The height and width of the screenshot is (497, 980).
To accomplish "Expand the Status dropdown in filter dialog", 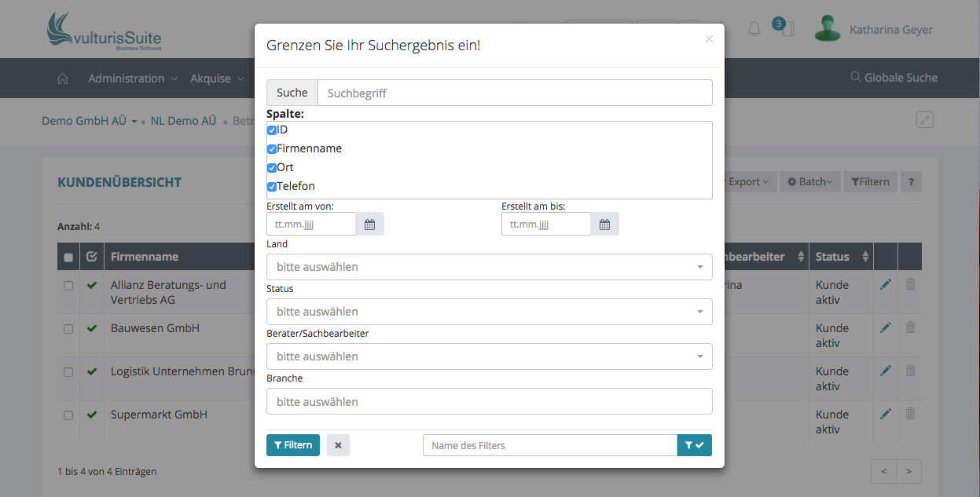I will [489, 312].
